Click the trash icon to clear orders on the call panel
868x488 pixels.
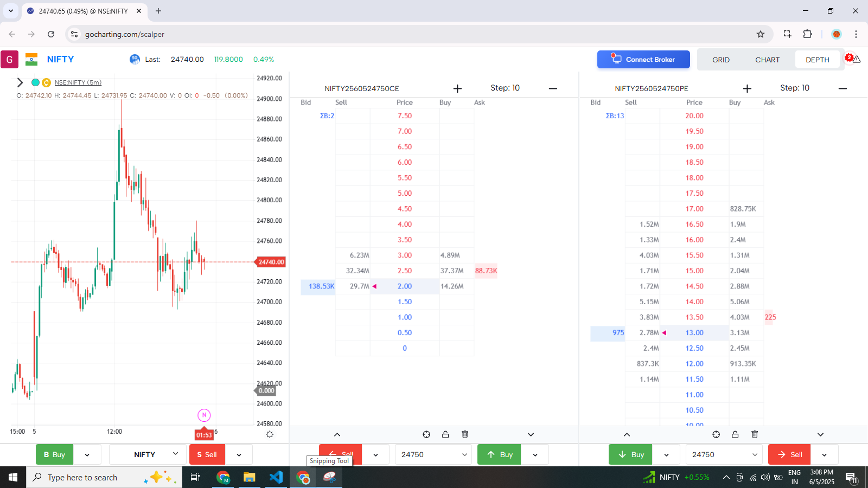(464, 434)
